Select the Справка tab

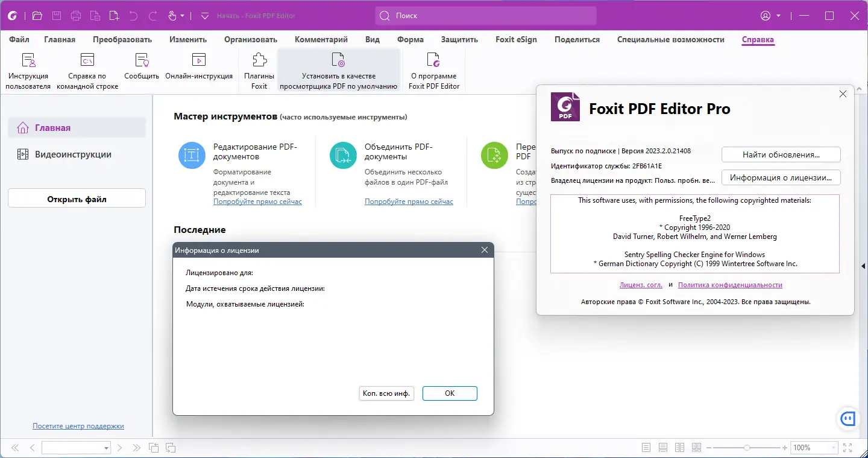pyautogui.click(x=758, y=39)
